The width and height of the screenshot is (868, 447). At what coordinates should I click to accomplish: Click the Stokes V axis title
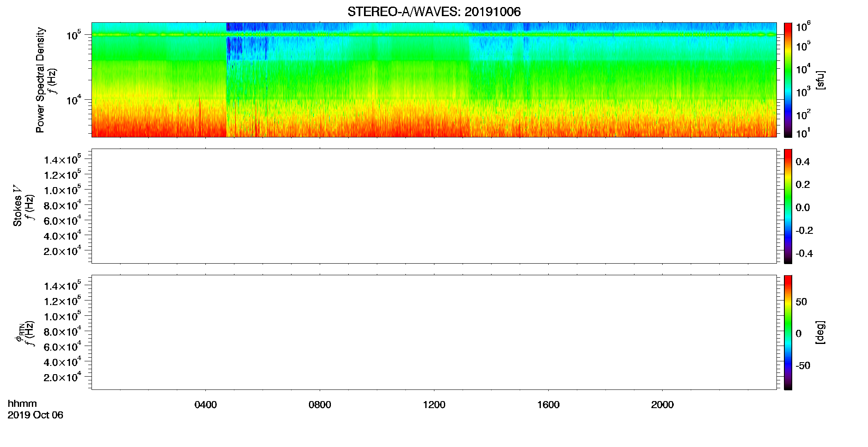[x=17, y=206]
